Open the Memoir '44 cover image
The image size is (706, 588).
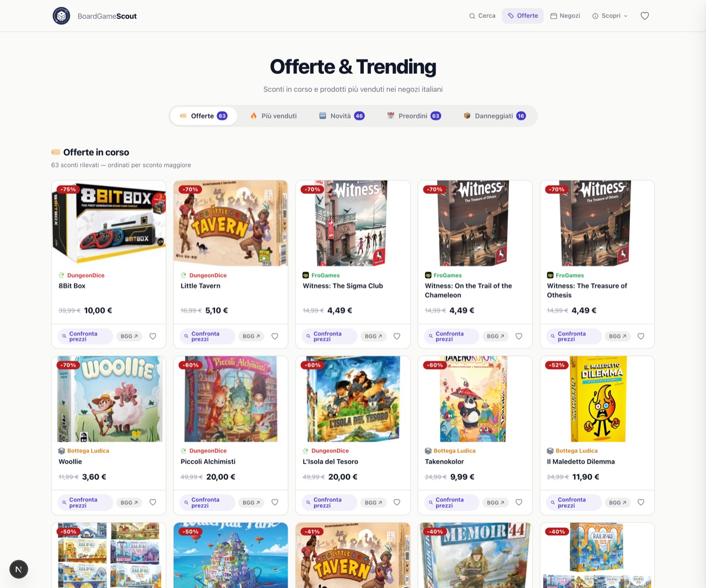point(475,555)
